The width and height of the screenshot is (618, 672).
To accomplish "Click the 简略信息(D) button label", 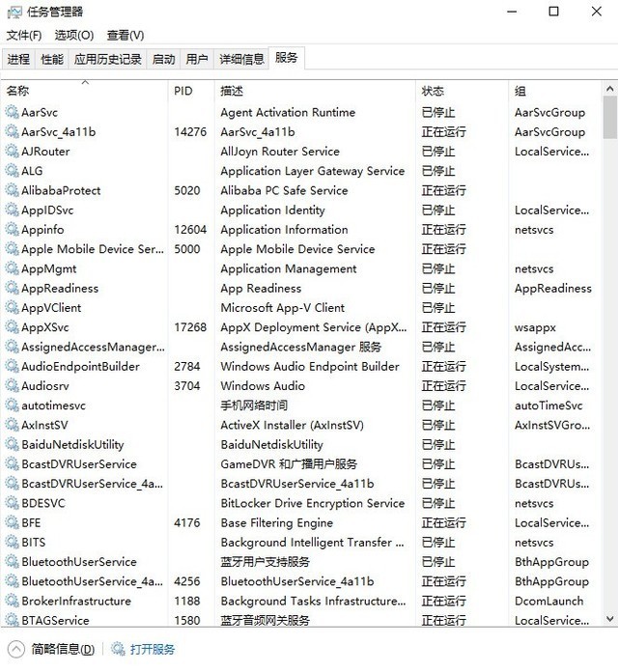I will pos(63,649).
